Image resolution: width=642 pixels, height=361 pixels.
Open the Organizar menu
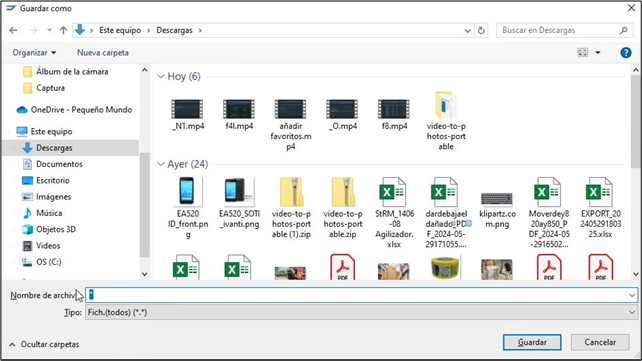point(34,53)
